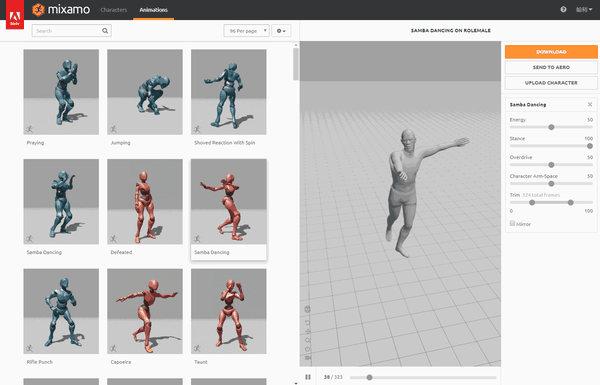
Task: Expand the gear settings dropdown
Action: pos(281,31)
